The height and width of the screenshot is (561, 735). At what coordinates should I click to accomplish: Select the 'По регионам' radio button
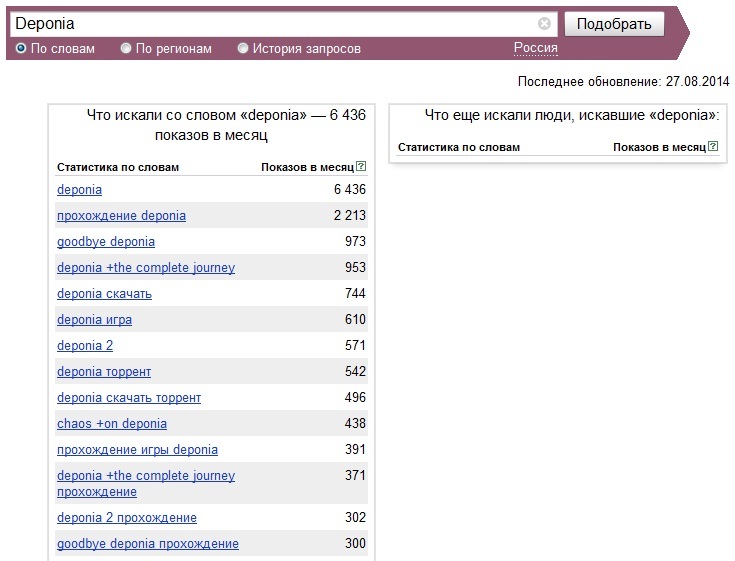(126, 48)
